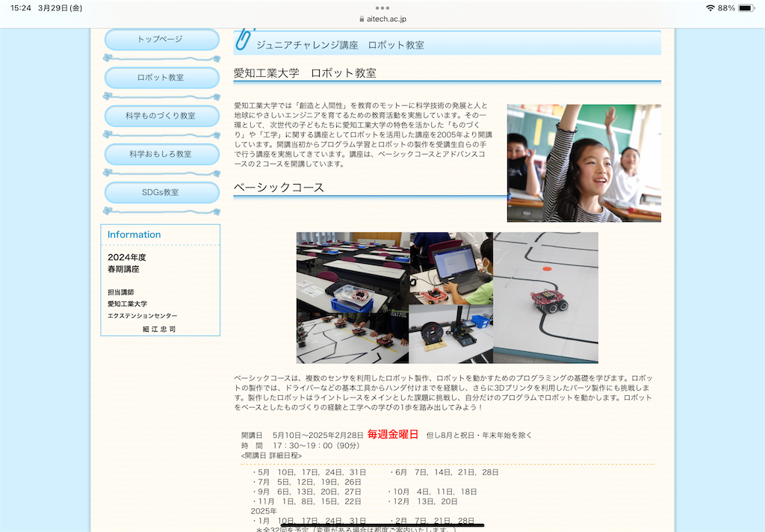Image resolution: width=765 pixels, height=532 pixels.
Task: Tap the 3月29日(金) date in the status bar
Action: pyautogui.click(x=60, y=7)
